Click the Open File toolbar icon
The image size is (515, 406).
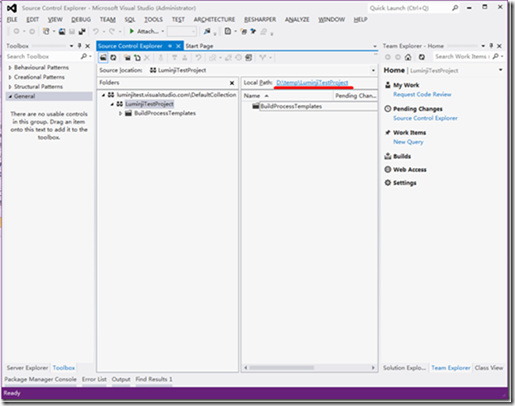[x=62, y=32]
